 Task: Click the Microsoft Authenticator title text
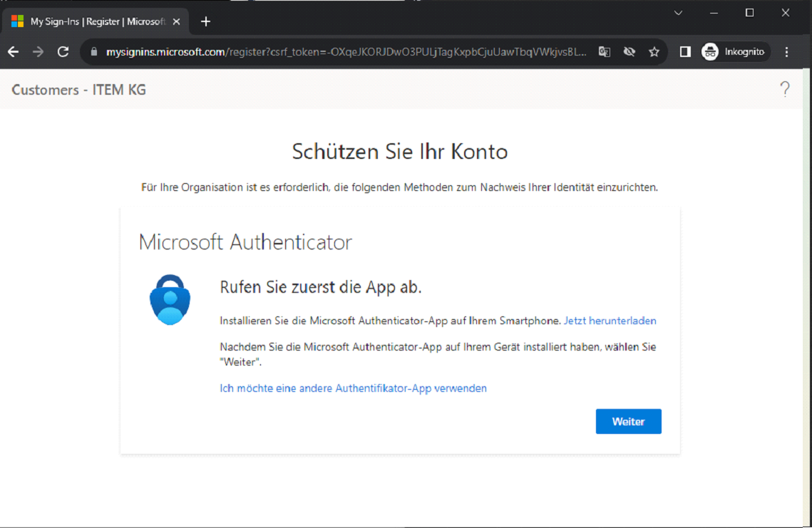[x=245, y=242]
